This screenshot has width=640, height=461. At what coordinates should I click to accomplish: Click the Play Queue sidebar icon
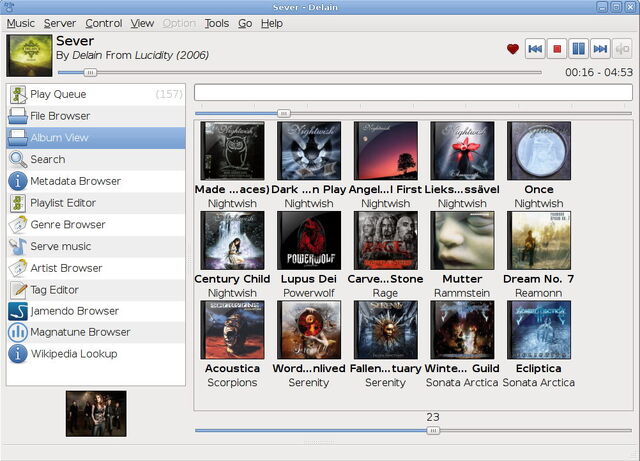point(18,94)
